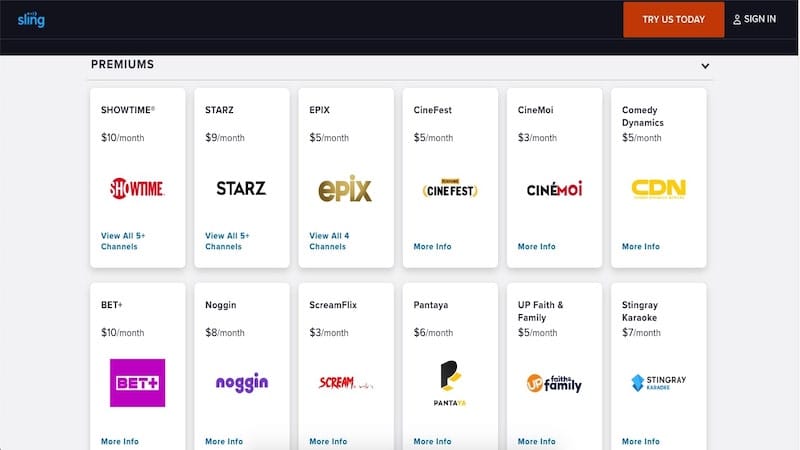Click the Comedy Dynamics card title

(x=642, y=116)
